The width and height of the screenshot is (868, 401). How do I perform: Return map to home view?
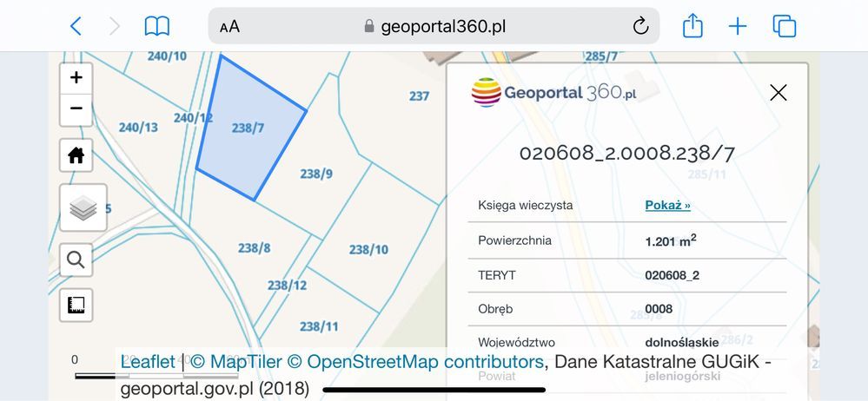(x=76, y=155)
